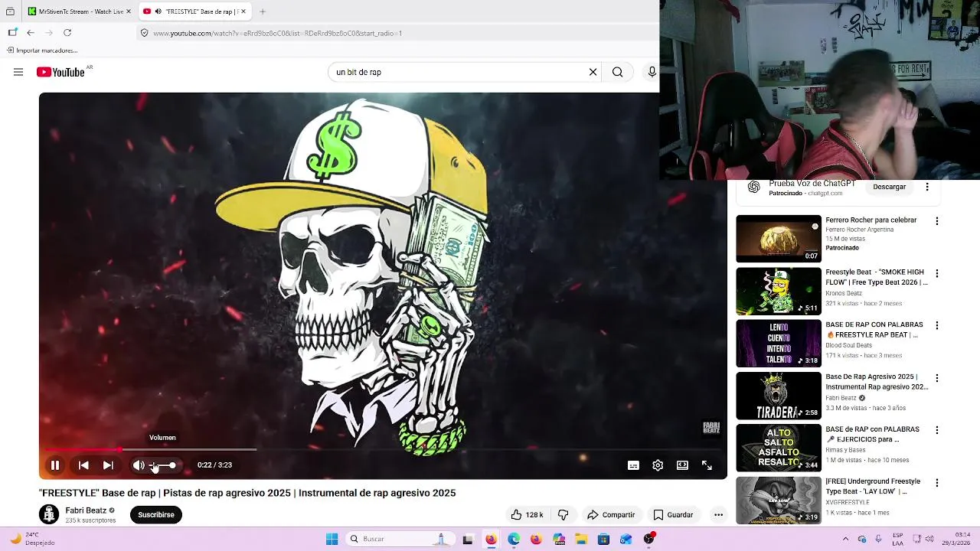980x551 pixels.
Task: Dislike the video with the thumbs down
Action: pyautogui.click(x=563, y=515)
